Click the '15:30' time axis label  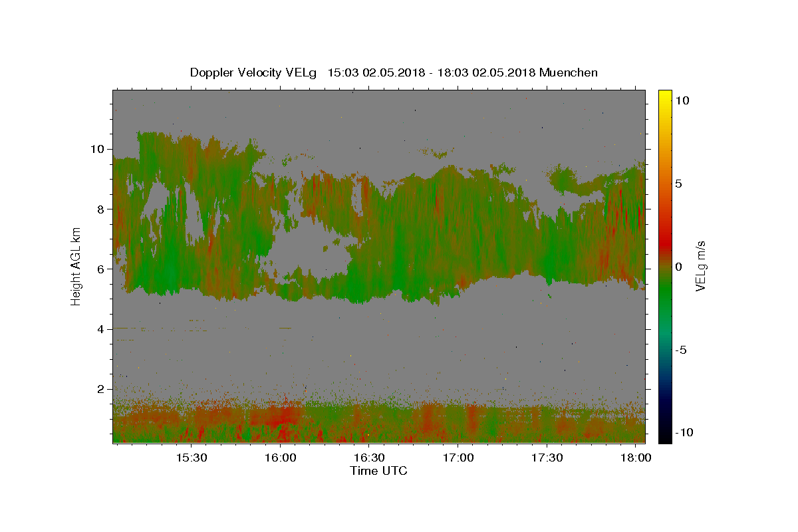point(192,458)
